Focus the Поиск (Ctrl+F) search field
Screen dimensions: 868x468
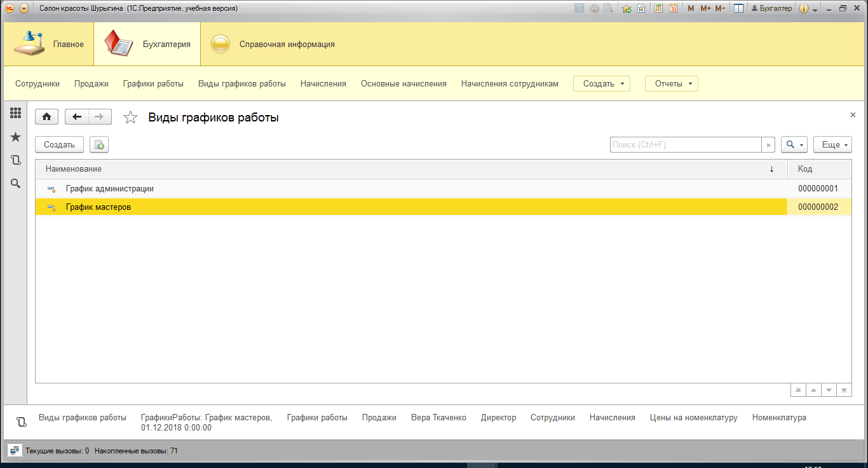686,145
